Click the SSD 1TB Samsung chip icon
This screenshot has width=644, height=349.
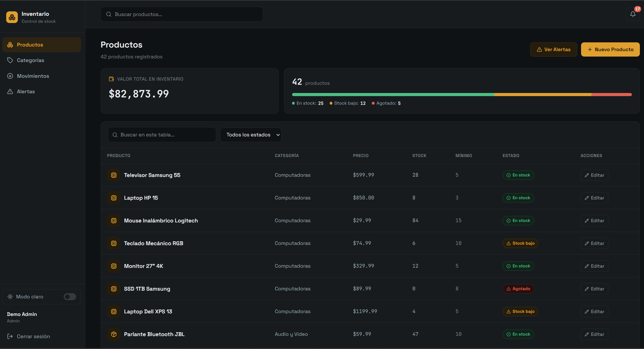114,289
